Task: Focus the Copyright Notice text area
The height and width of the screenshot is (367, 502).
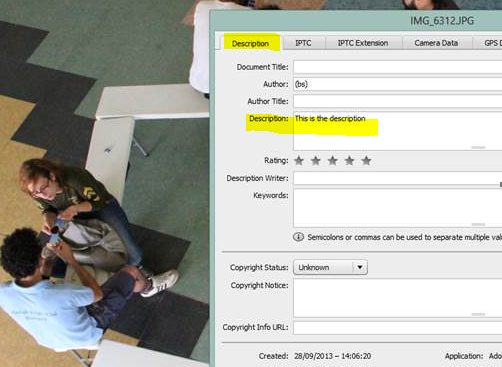Action: pyautogui.click(x=398, y=298)
